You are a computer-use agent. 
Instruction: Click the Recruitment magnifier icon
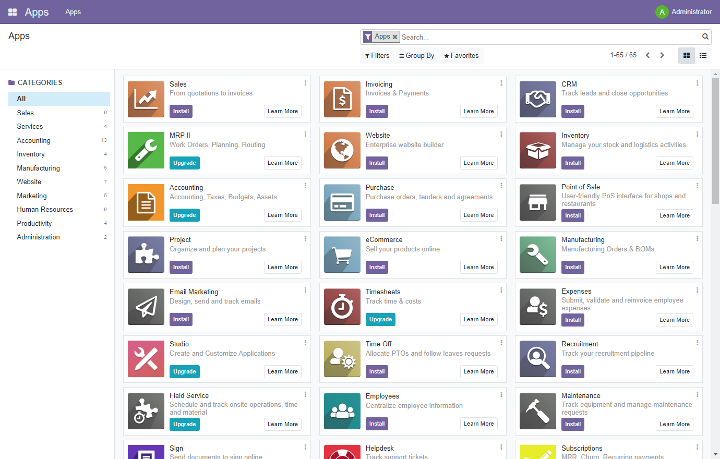[538, 358]
